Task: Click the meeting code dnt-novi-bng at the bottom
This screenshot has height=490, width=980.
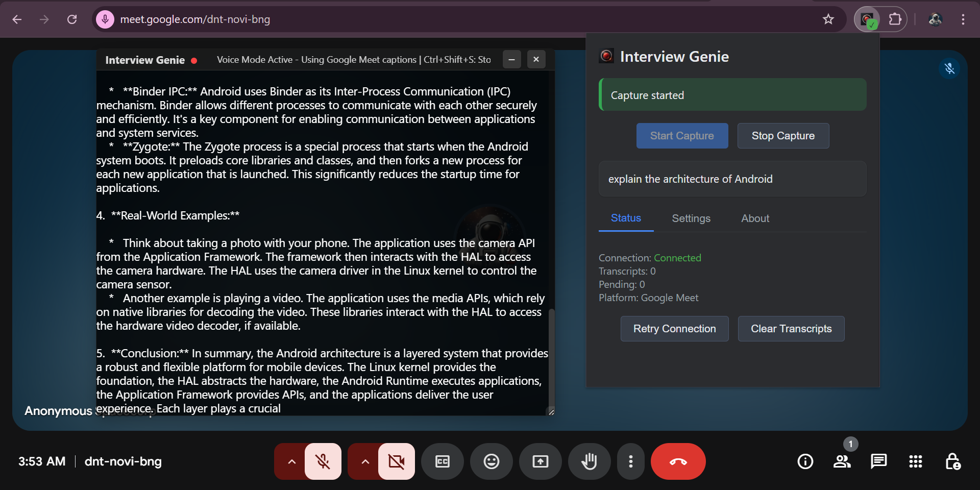Action: coord(123,461)
